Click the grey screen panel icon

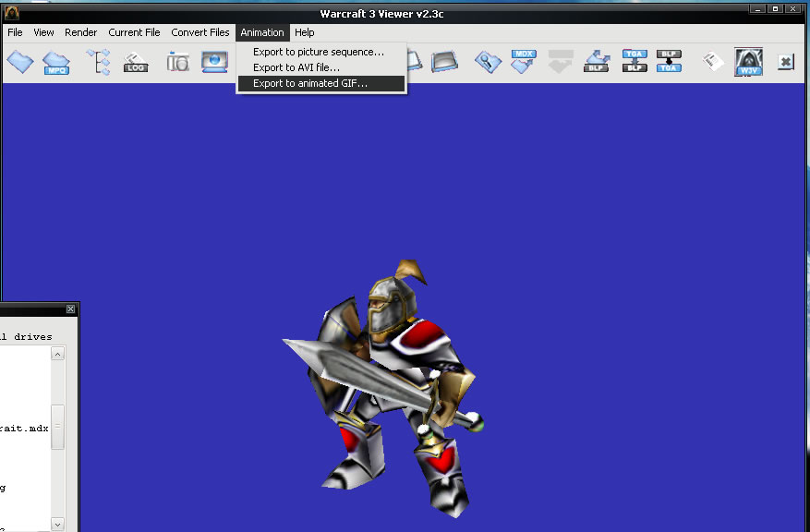[x=444, y=62]
